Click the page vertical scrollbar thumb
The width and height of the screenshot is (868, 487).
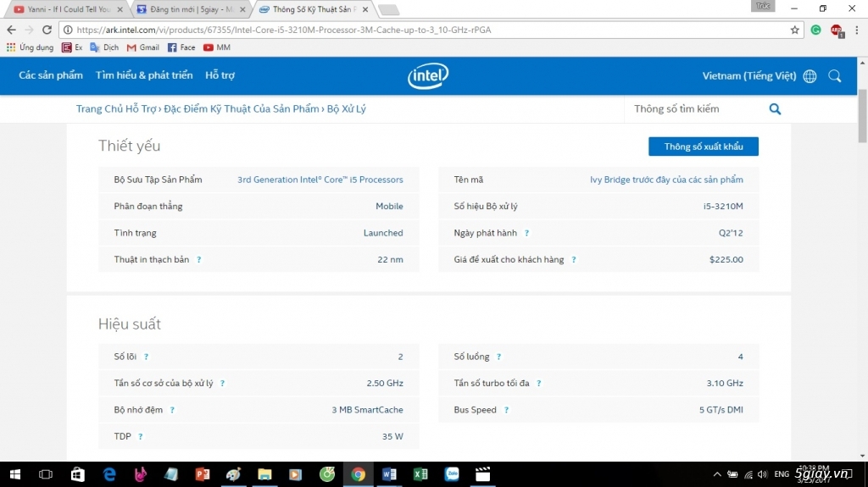[862, 115]
